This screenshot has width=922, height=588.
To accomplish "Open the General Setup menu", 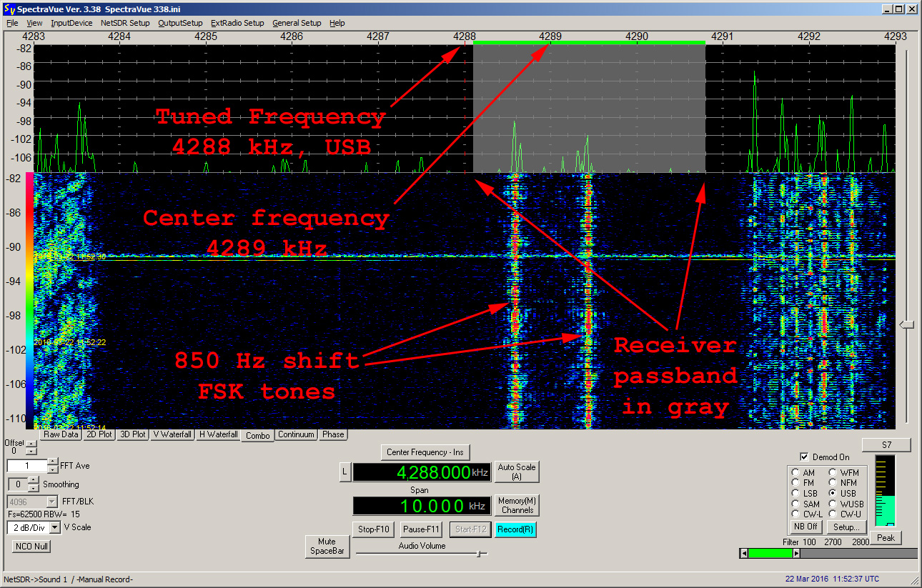I will pos(297,23).
